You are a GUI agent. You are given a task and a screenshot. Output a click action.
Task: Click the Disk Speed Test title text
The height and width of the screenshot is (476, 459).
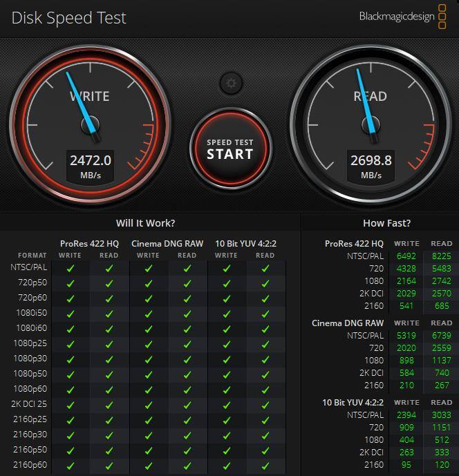[x=69, y=18]
